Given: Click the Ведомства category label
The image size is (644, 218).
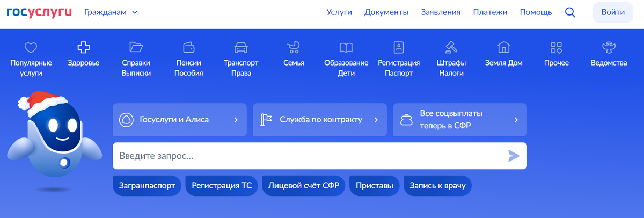Looking at the screenshot, I should pos(609,63).
